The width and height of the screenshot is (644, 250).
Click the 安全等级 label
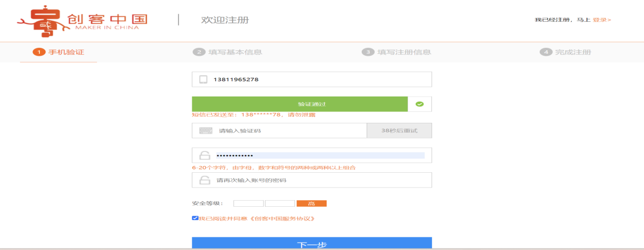pyautogui.click(x=208, y=203)
